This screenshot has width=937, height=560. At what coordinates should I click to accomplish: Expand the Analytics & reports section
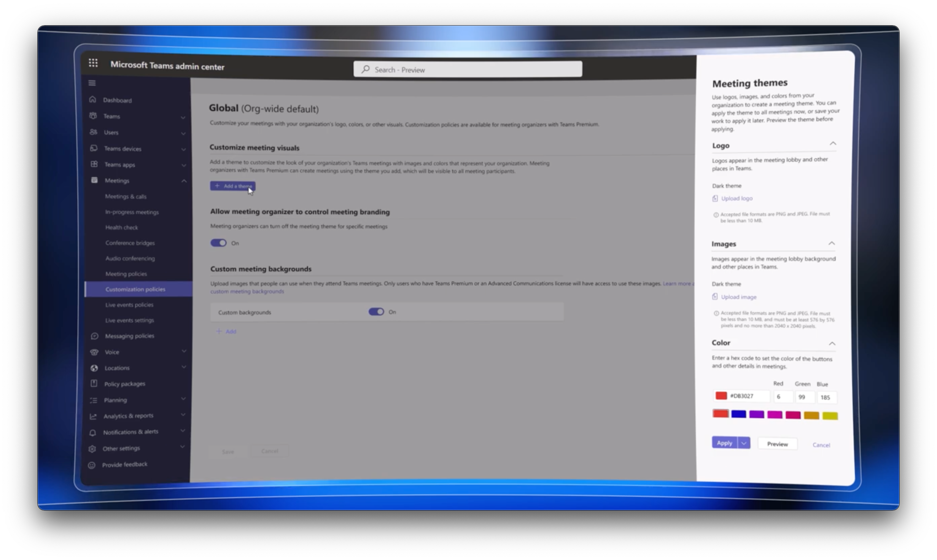[184, 414]
